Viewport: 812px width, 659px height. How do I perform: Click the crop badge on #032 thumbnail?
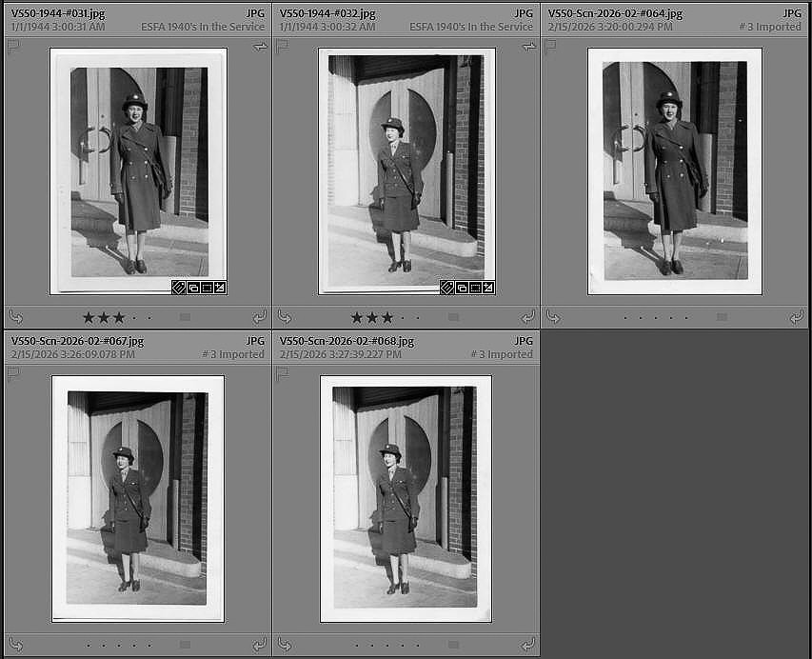coord(475,288)
